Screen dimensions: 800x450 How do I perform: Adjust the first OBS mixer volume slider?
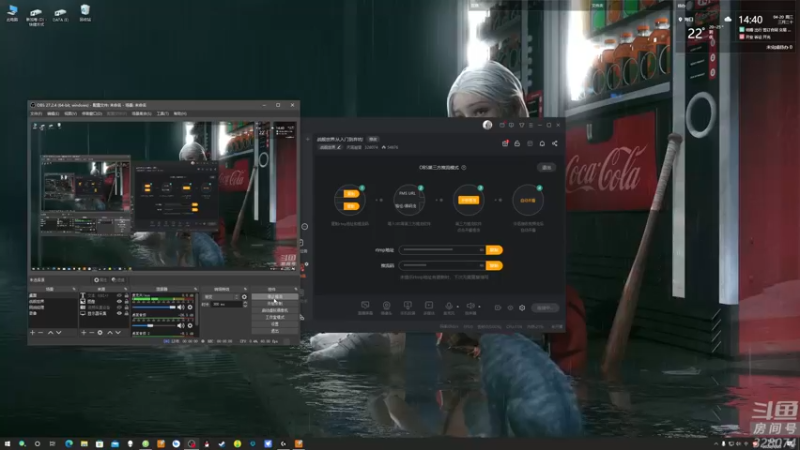point(154,307)
